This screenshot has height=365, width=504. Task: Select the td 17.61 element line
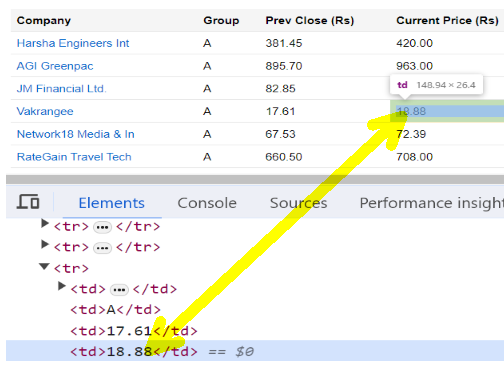coord(134,331)
